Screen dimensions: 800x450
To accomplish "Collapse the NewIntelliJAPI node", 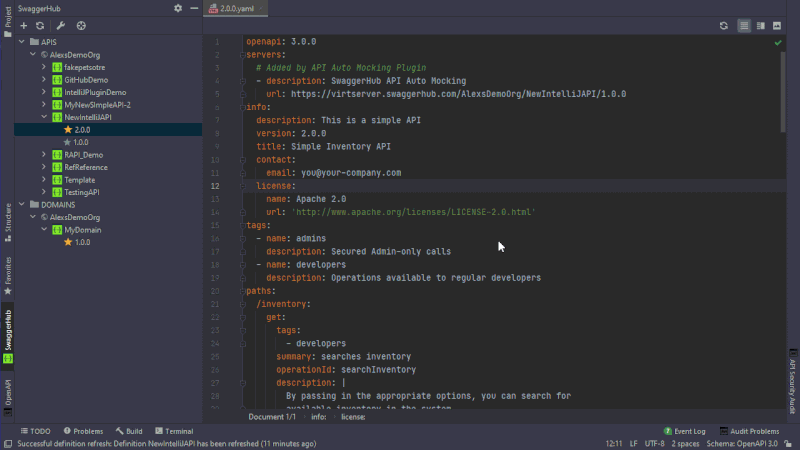I will click(44, 117).
